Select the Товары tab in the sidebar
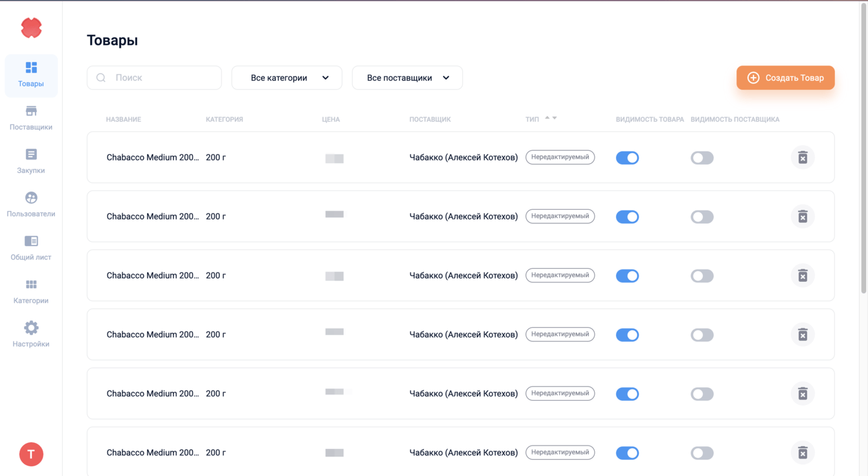 pos(31,74)
